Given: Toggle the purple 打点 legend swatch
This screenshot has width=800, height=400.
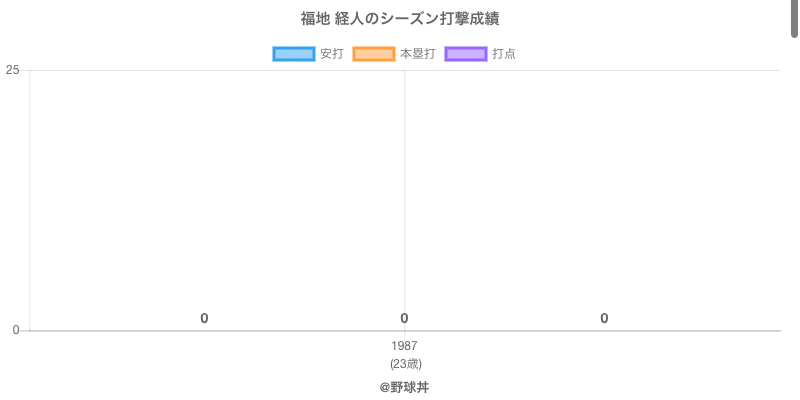Looking at the screenshot, I should pyautogui.click(x=466, y=54).
